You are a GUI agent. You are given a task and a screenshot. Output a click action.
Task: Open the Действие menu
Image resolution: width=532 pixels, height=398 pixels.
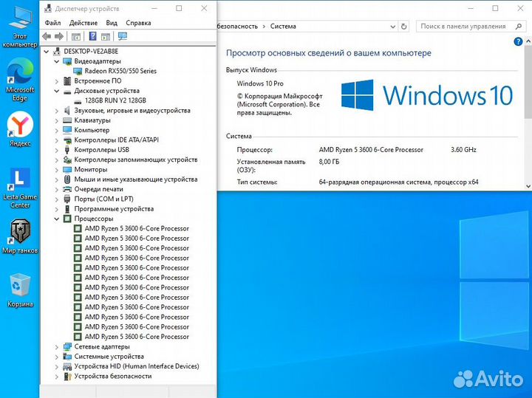[x=83, y=23]
